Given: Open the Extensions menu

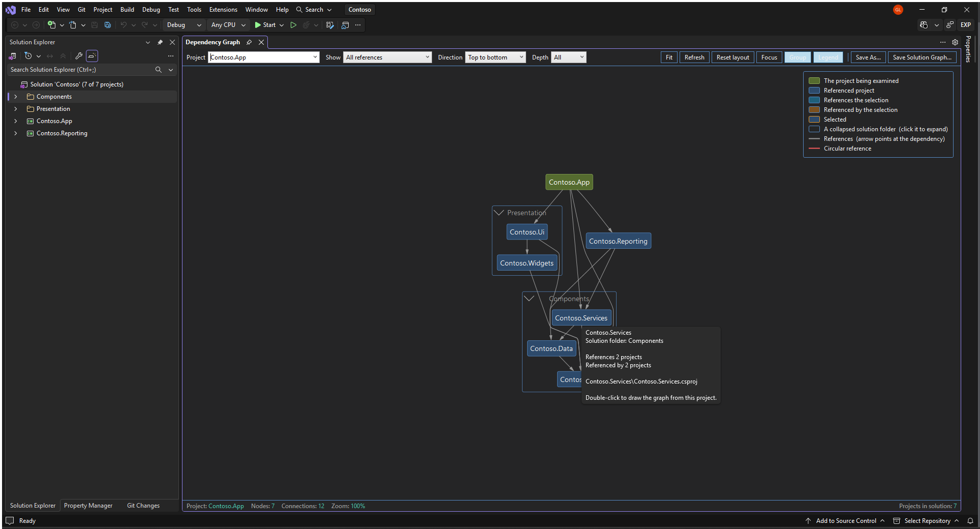Looking at the screenshot, I should [x=223, y=10].
